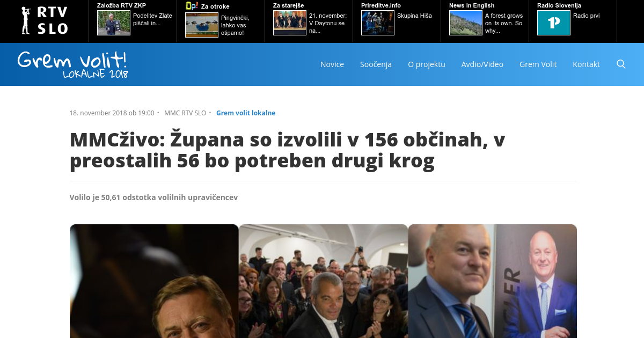Go to Novice menu item
This screenshot has height=338, width=644.
coord(332,64)
